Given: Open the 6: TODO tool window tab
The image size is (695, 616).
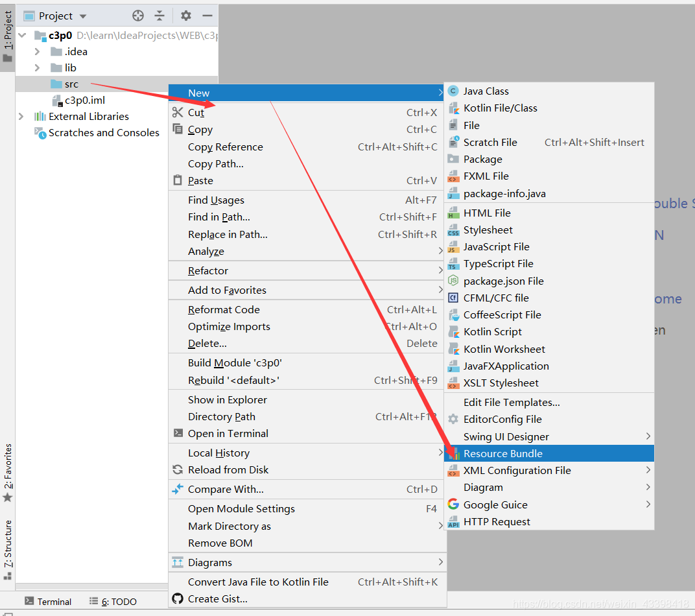Looking at the screenshot, I should click(x=113, y=601).
